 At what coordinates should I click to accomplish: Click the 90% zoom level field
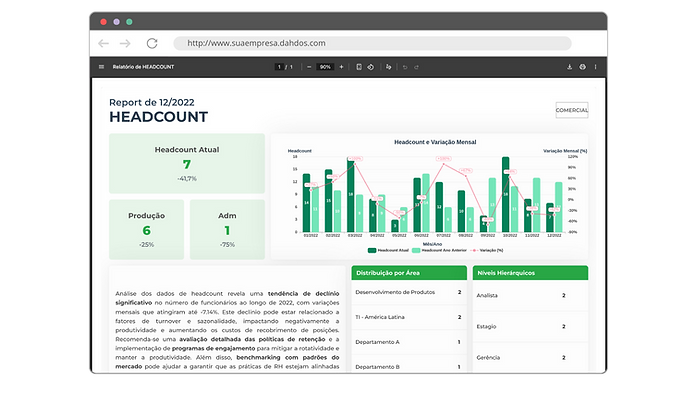325,67
